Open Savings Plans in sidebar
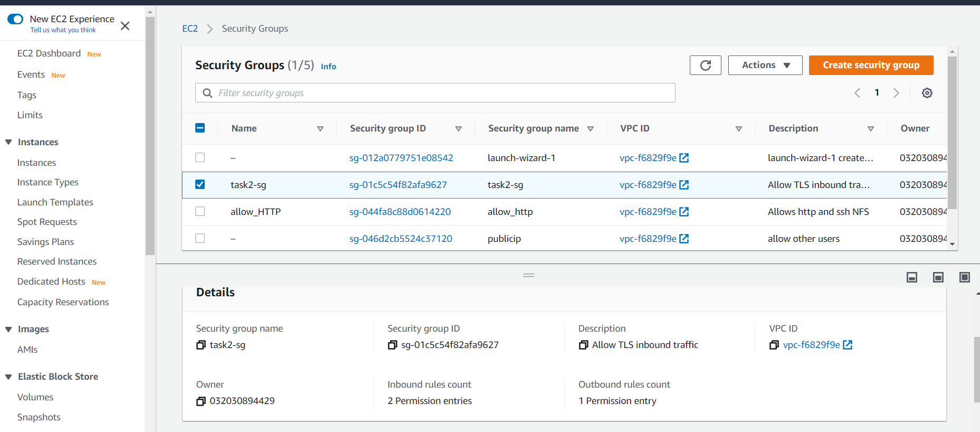980x432 pixels. (x=46, y=242)
